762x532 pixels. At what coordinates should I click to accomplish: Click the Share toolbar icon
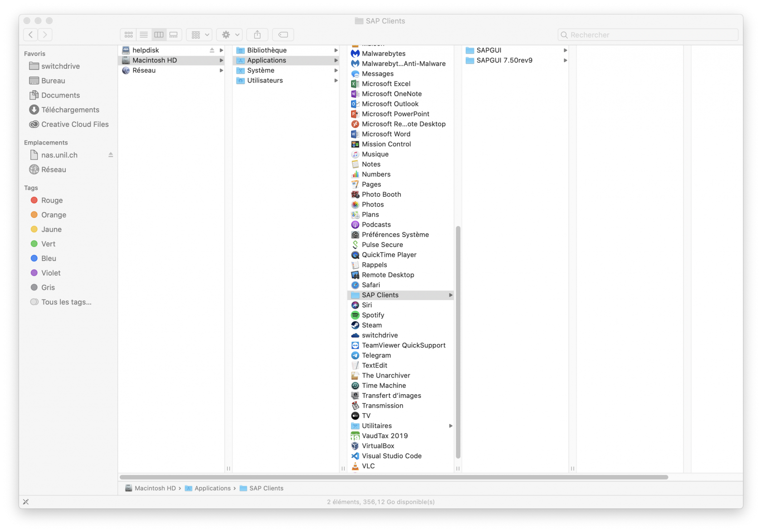click(x=257, y=35)
